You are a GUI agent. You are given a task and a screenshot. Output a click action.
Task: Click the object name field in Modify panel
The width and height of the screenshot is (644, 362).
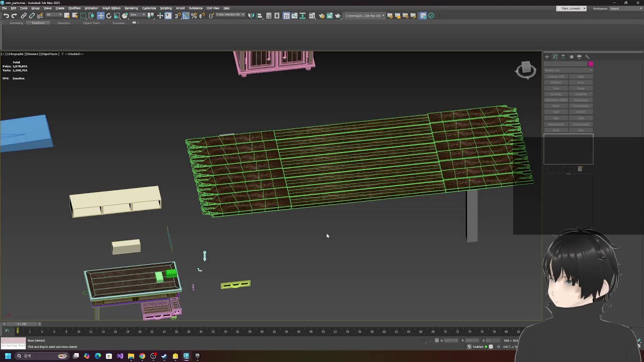[566, 64]
